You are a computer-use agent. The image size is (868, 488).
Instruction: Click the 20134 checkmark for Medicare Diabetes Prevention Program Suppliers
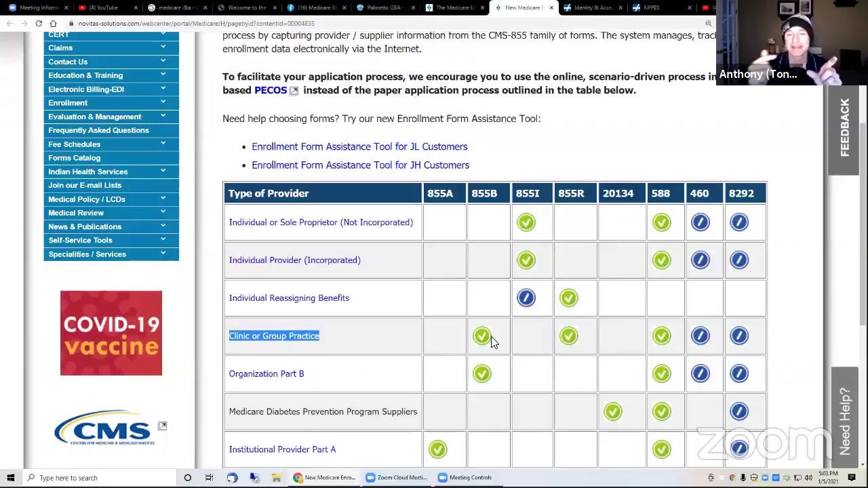pos(613,412)
